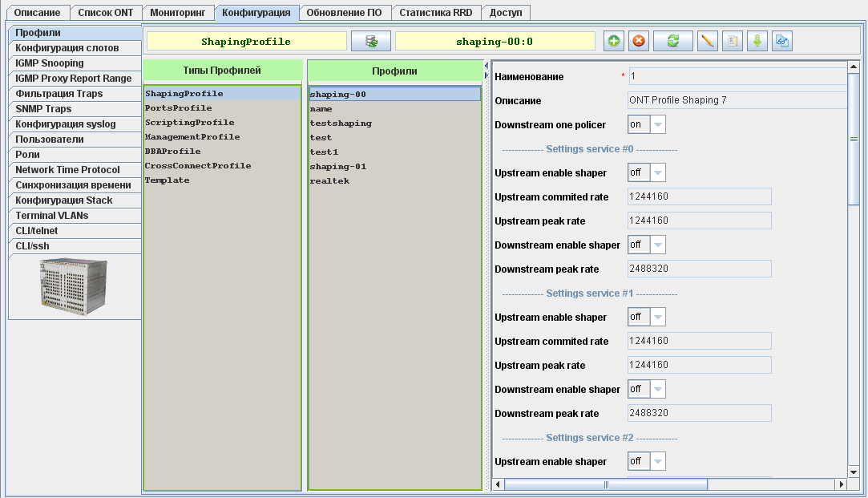Select test1 in profiles list
This screenshot has width=868, height=498.
click(x=394, y=152)
